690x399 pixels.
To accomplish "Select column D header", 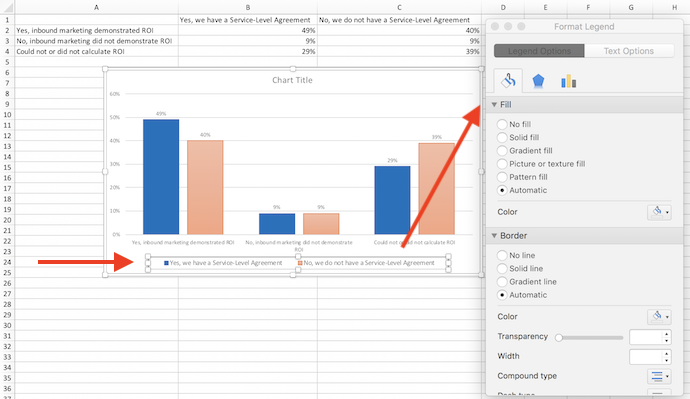I will pyautogui.click(x=503, y=7).
